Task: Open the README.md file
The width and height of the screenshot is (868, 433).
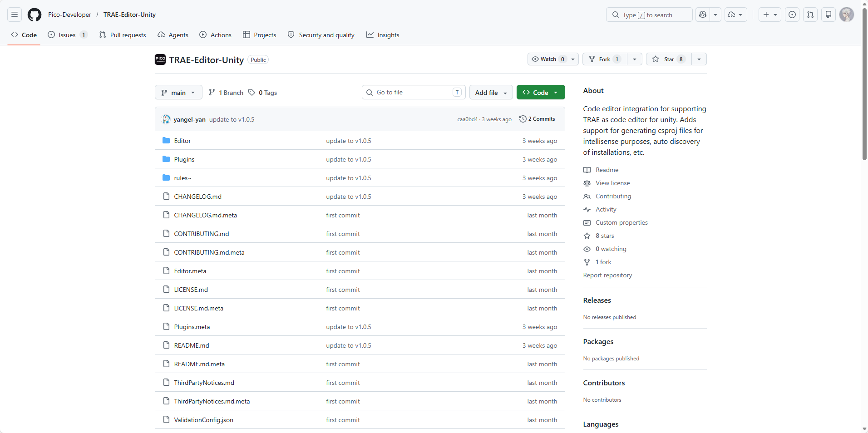Action: click(x=192, y=345)
